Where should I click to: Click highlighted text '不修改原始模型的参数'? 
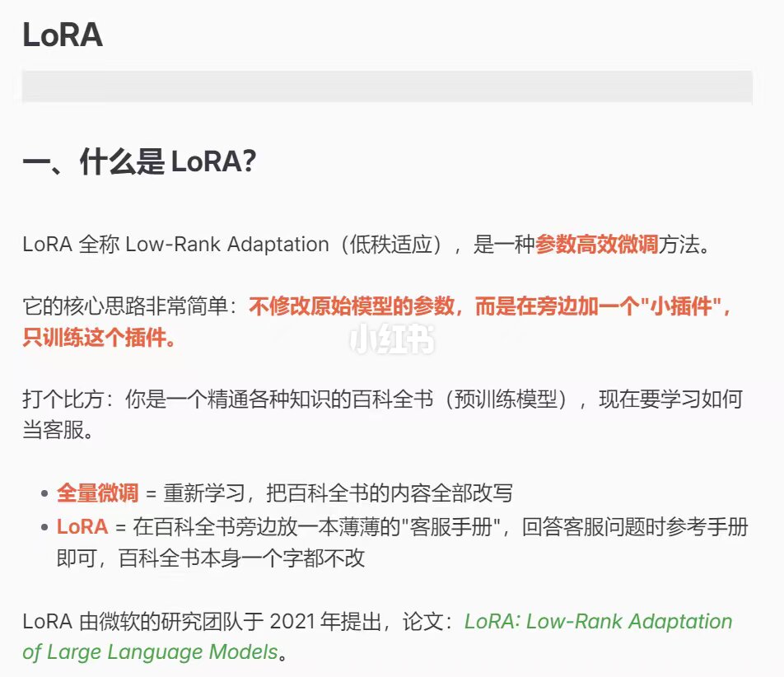[x=352, y=306]
